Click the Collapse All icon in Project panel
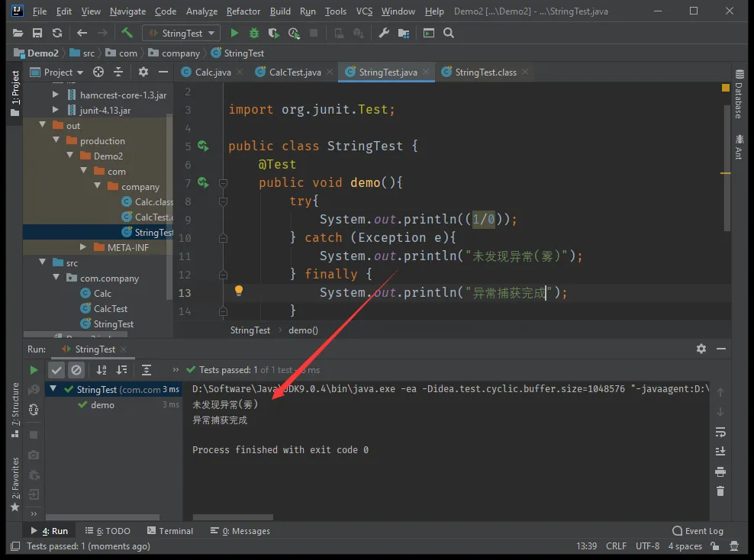 point(118,72)
